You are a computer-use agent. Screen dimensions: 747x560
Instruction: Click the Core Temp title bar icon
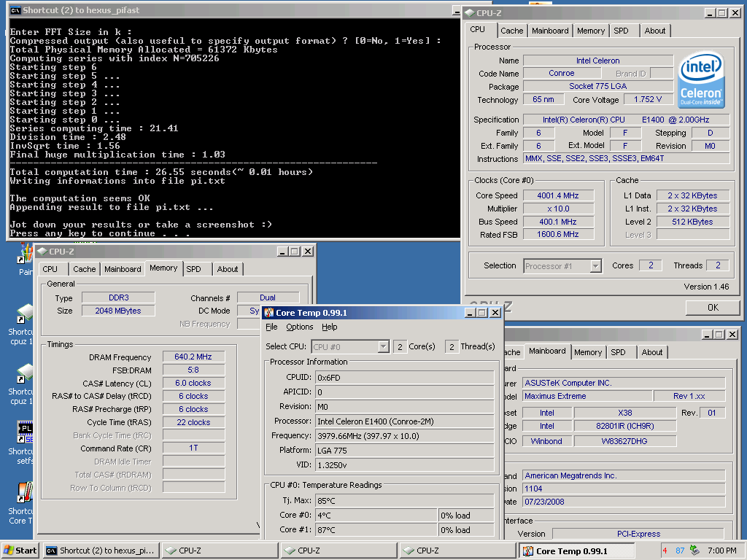click(269, 313)
